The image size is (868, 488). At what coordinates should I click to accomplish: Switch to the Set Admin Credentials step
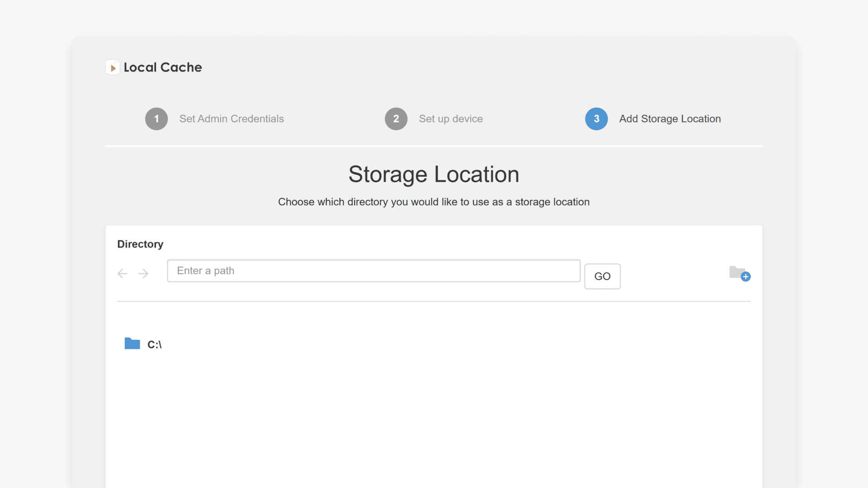[x=231, y=119]
